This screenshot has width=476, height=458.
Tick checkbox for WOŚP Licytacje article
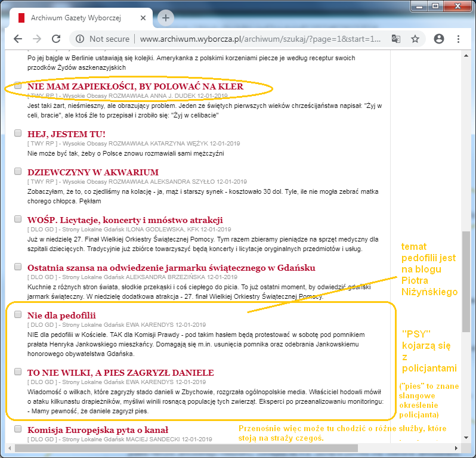[x=18, y=219]
